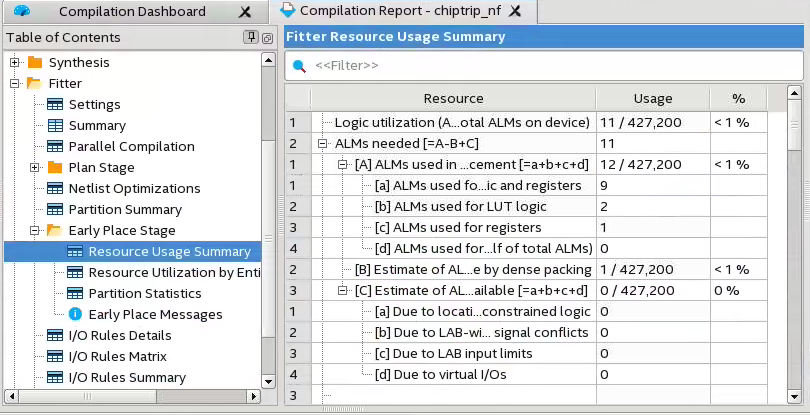Click the Fitter Settings table icon
Viewport: 810px width, 415px height.
(55, 104)
